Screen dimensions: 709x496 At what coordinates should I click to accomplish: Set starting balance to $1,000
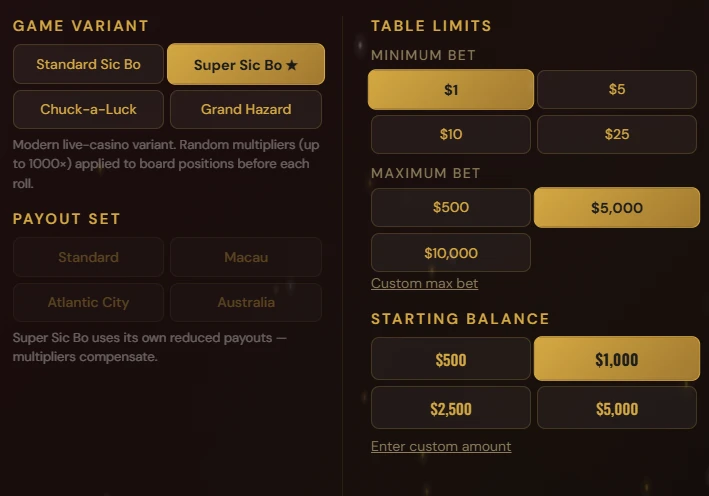(617, 359)
